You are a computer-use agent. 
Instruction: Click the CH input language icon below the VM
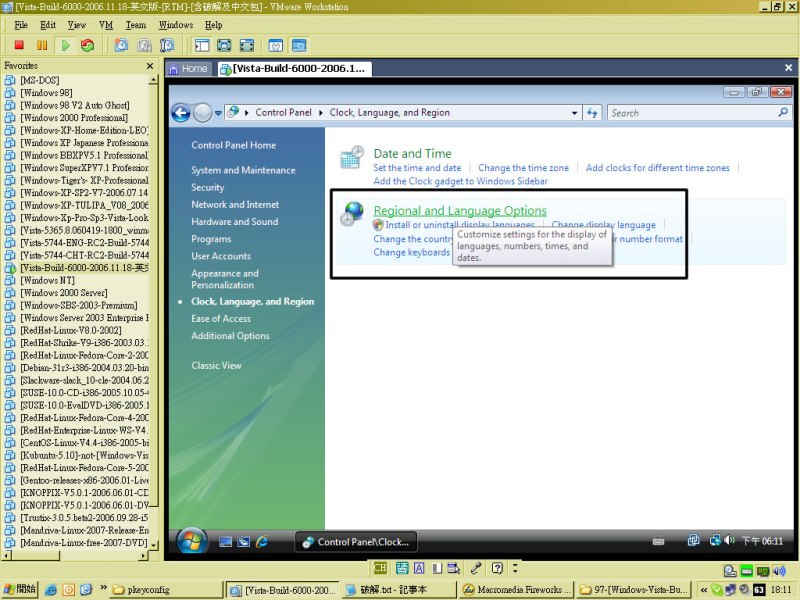[x=380, y=568]
